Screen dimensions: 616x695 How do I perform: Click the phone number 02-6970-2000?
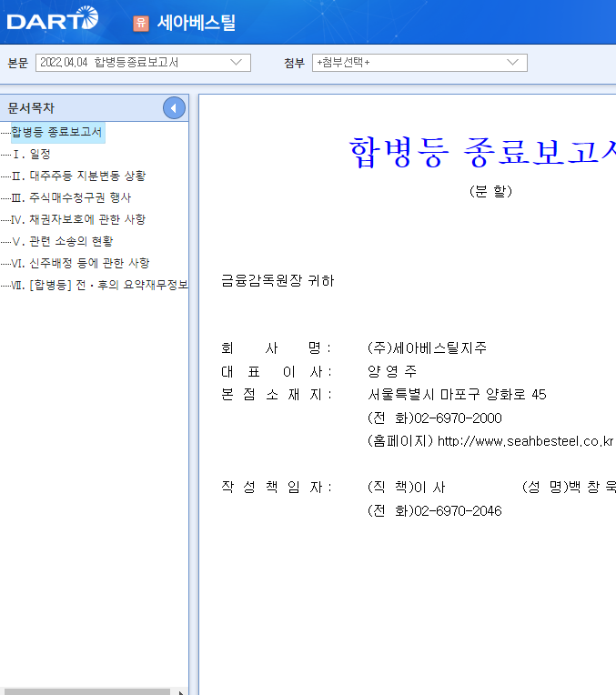(x=458, y=418)
